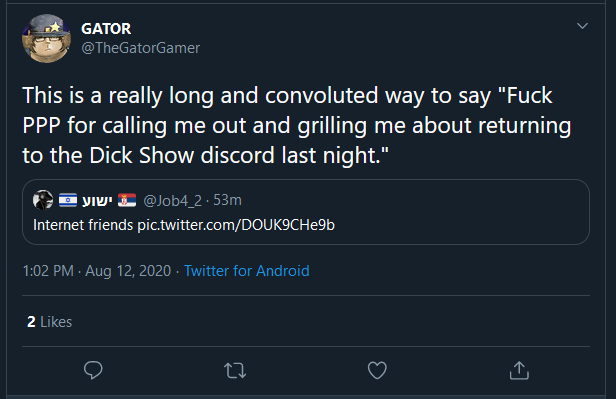Screen dimensions: 616x399
Task: Open the @TheGatorGamer handle link
Action: (141, 48)
